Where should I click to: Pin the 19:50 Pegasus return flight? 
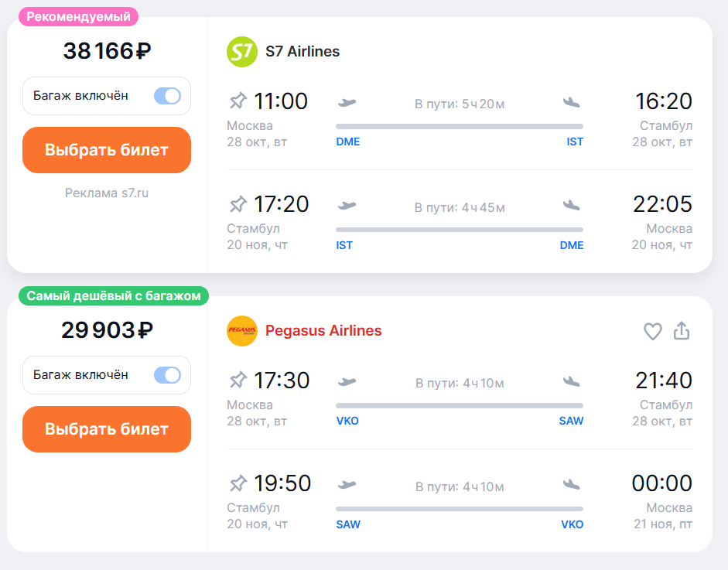click(x=238, y=483)
